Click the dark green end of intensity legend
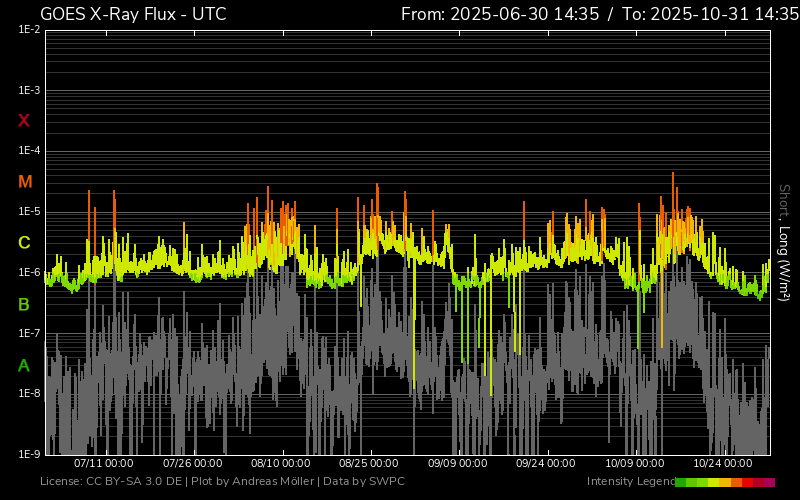The height and width of the screenshot is (500, 800). point(681,482)
